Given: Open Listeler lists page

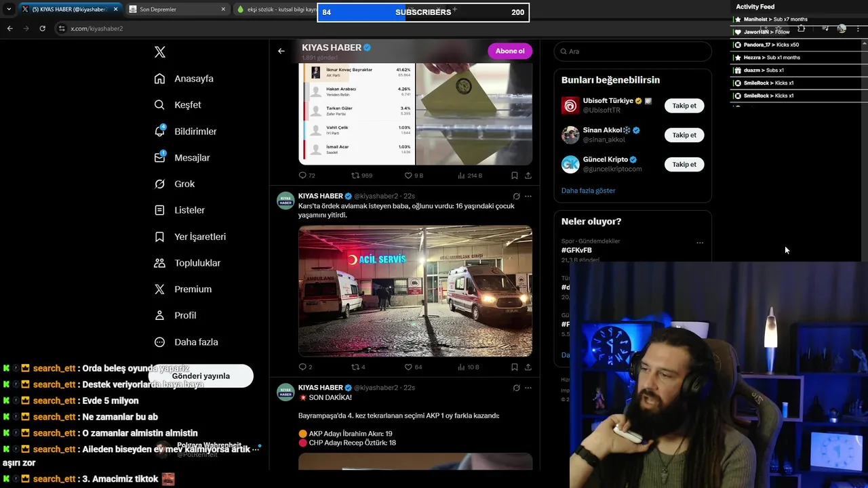Looking at the screenshot, I should pyautogui.click(x=179, y=210).
